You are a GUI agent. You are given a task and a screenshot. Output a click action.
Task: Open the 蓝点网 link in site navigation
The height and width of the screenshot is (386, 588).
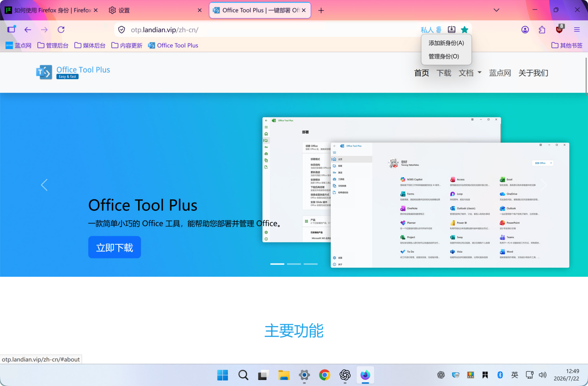click(500, 73)
